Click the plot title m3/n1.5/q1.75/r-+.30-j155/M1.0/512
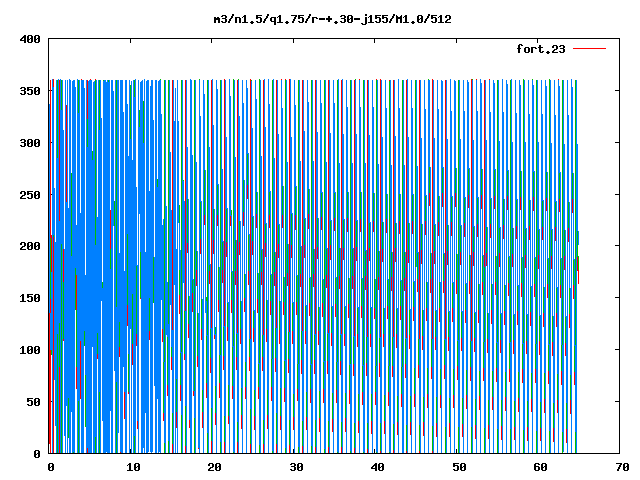Image resolution: width=640 pixels, height=480 pixels. [332, 19]
